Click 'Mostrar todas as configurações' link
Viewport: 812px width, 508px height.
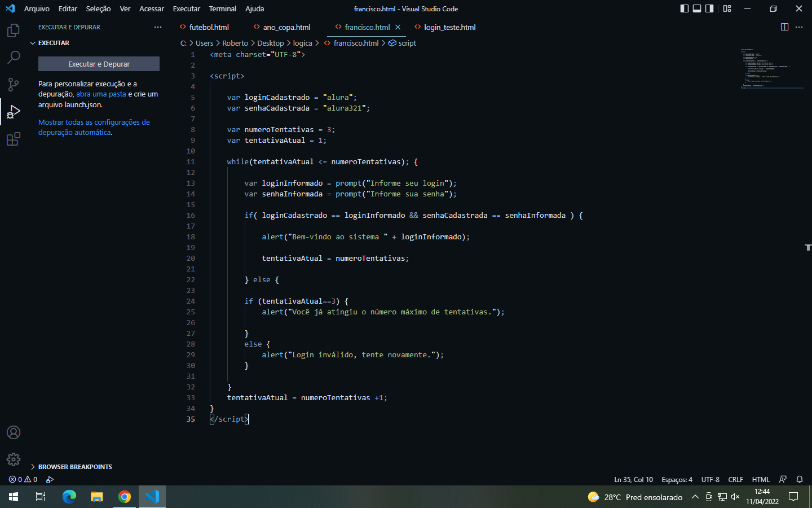pos(94,127)
